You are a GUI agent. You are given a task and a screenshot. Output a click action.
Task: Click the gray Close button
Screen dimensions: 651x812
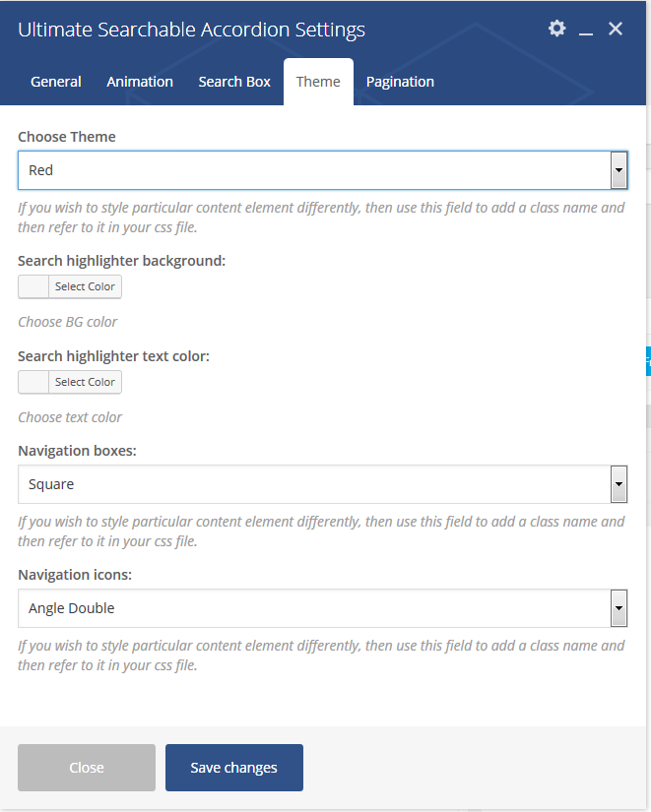(87, 768)
